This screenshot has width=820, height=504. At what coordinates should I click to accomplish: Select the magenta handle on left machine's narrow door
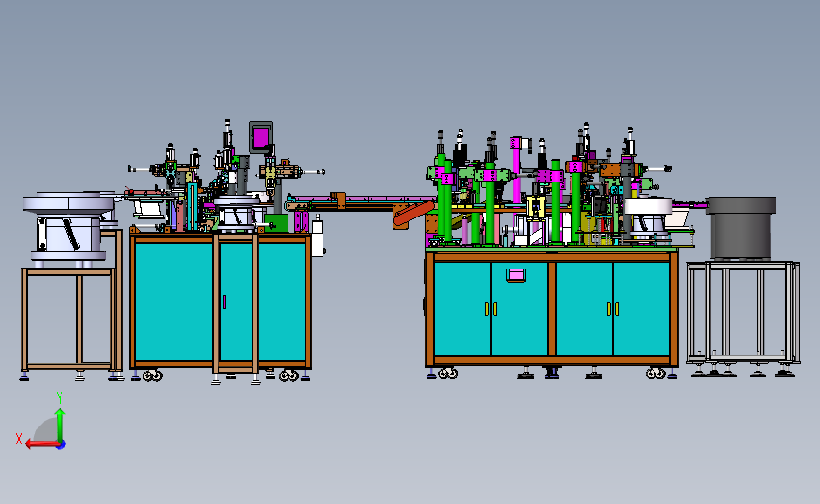225,302
